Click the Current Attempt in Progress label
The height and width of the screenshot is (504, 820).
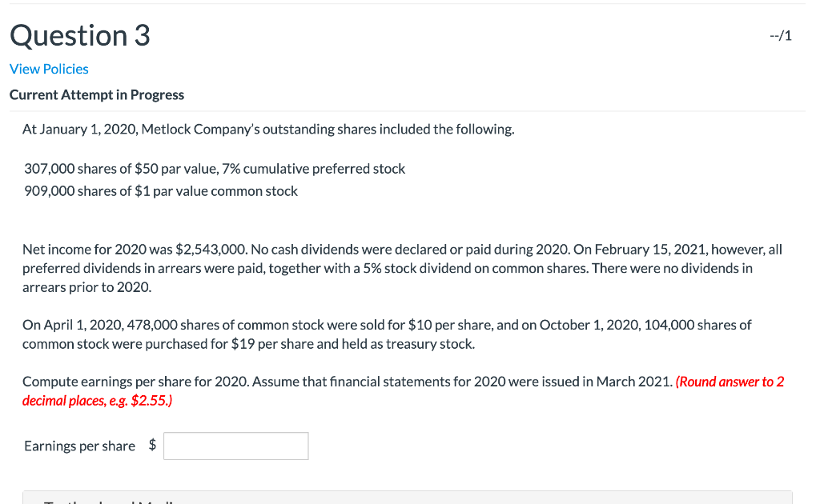(96, 94)
